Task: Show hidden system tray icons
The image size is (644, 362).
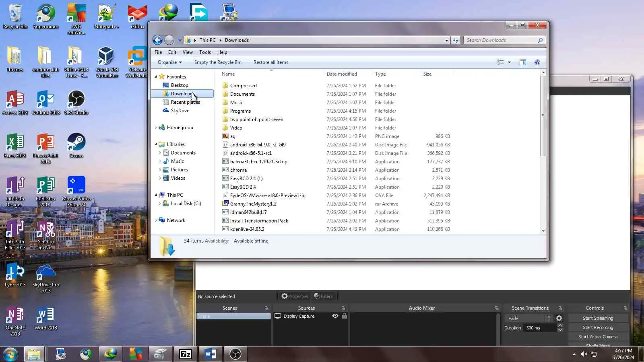Action: click(x=574, y=354)
